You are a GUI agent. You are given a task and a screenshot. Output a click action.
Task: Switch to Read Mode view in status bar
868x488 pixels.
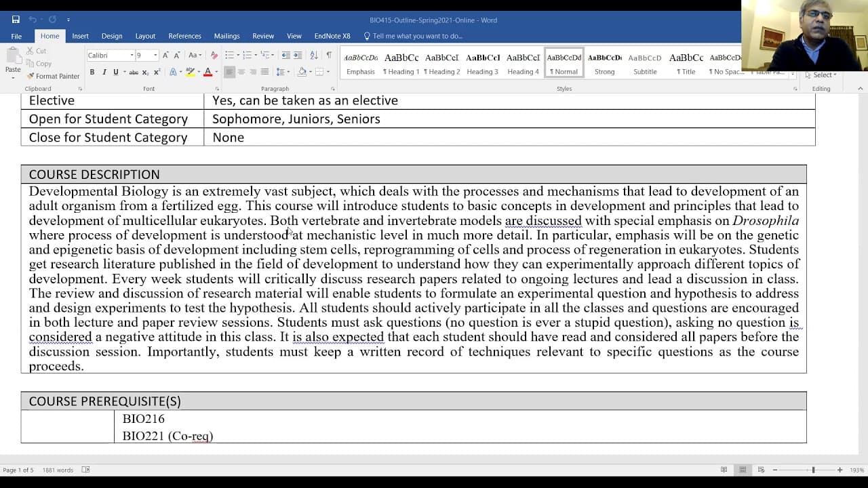(724, 470)
